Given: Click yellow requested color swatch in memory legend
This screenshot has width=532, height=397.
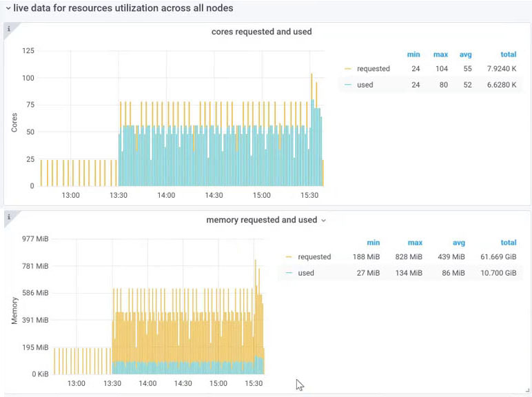Looking at the screenshot, I should pos(289,257).
